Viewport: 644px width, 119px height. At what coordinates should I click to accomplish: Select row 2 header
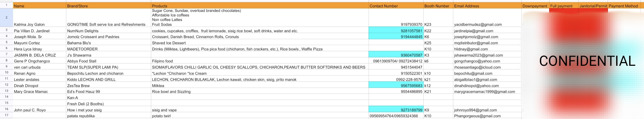tap(6, 17)
